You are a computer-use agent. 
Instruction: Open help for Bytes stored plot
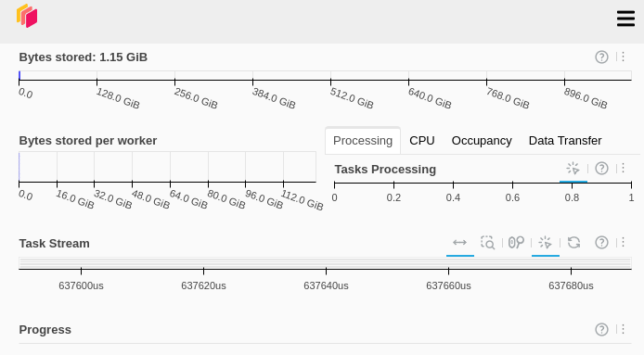tap(601, 57)
